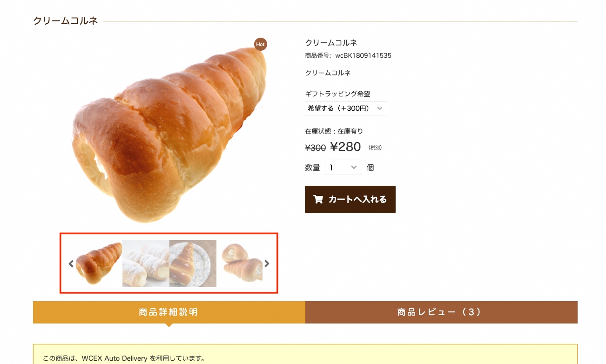Click the yellow WCEX Auto Delivery notice box

305,354
